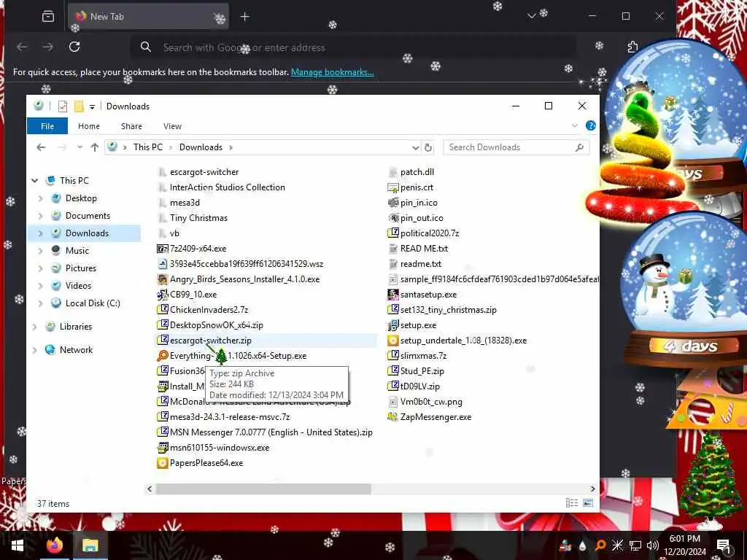Select DesktopSnowOK_x64.zip archive icon
This screenshot has height=560, width=747.
tap(163, 324)
